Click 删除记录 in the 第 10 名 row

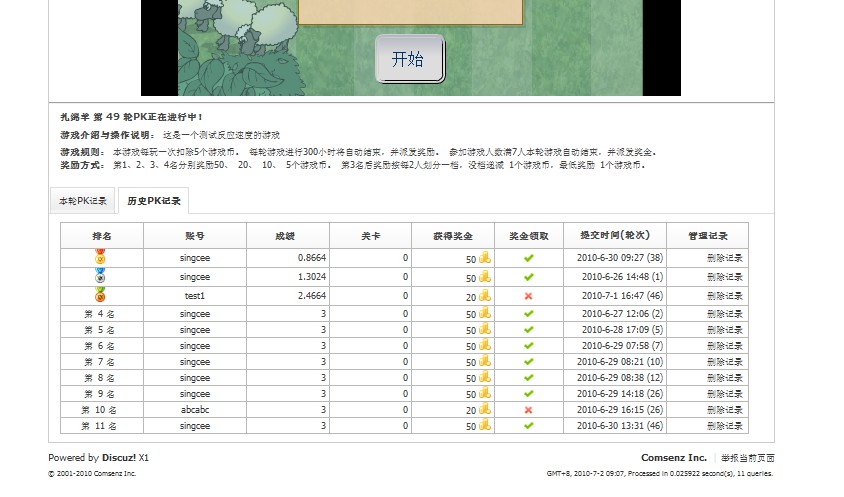tap(724, 410)
